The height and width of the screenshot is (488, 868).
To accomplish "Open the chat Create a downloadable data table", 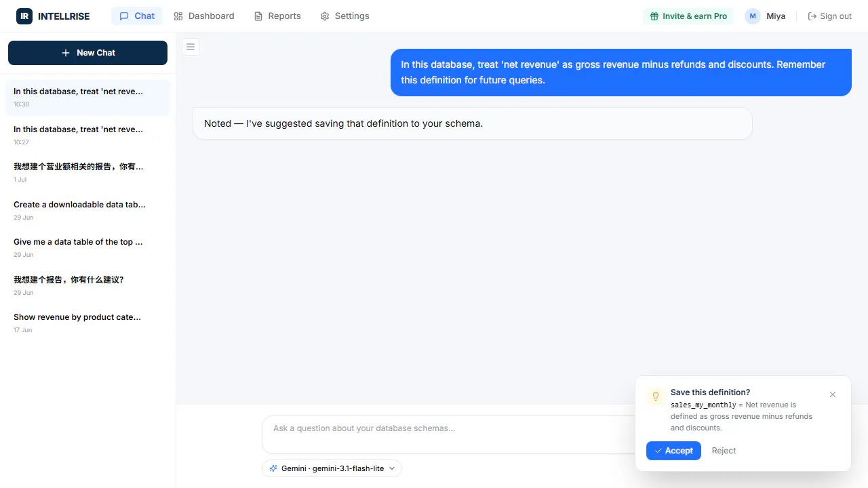I will tap(87, 210).
